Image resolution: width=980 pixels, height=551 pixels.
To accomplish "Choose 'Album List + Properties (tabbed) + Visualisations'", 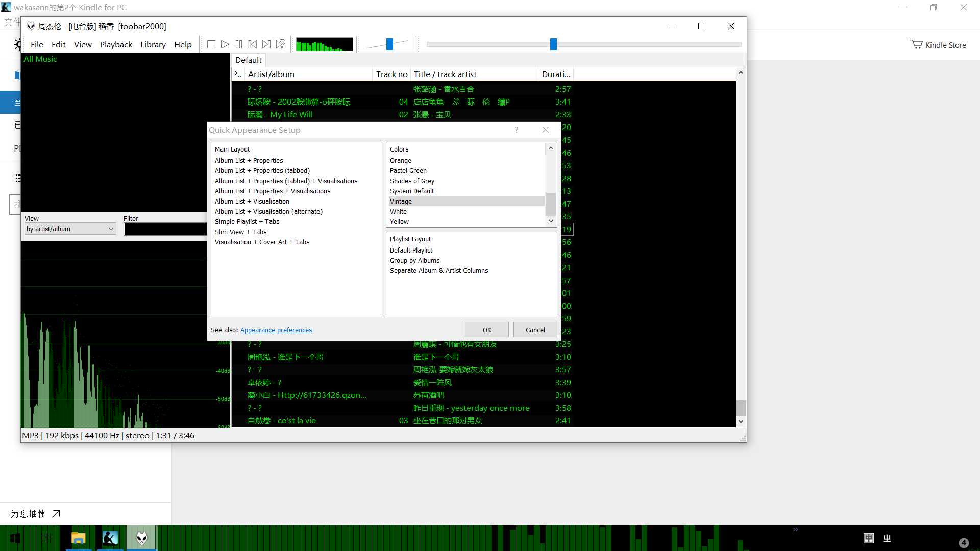I will point(286,181).
